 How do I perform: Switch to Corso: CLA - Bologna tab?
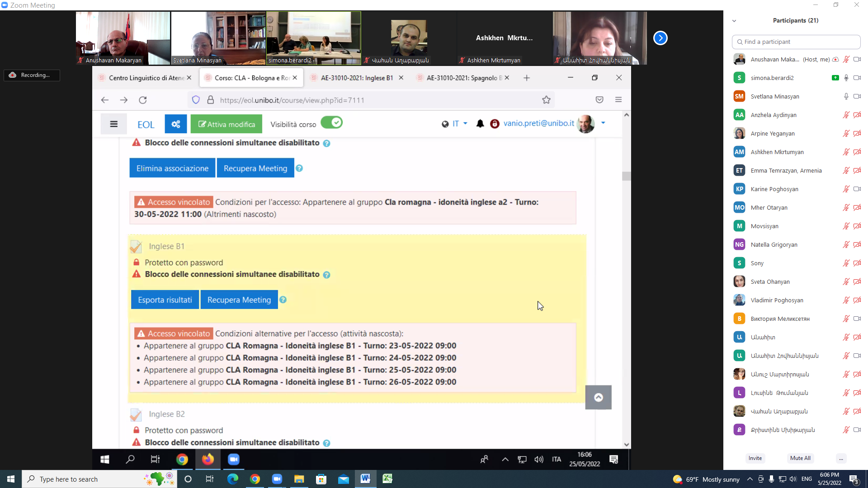click(x=251, y=78)
